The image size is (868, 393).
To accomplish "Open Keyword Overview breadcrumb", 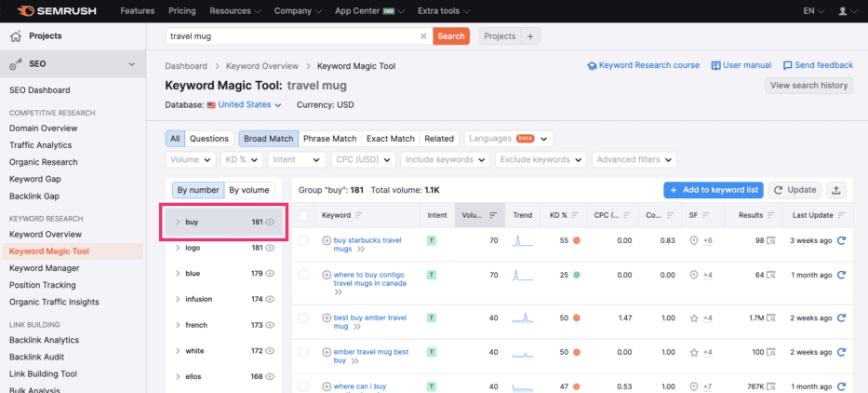I will pyautogui.click(x=261, y=66).
